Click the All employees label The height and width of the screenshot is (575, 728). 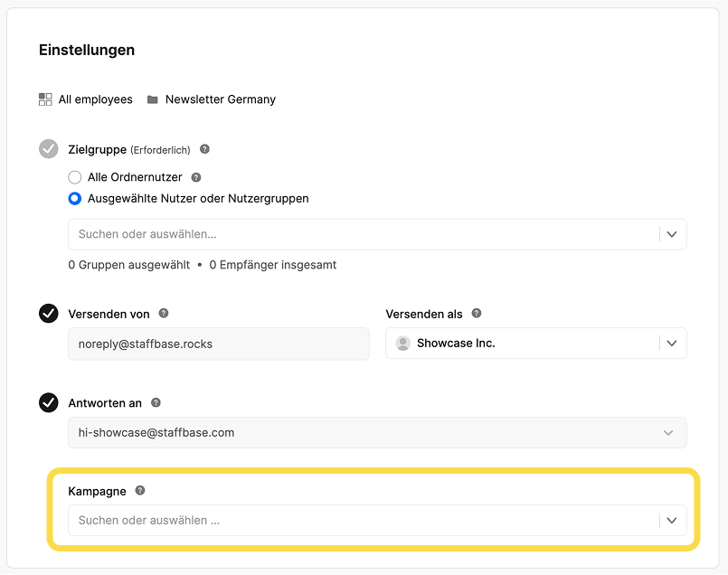tap(95, 99)
